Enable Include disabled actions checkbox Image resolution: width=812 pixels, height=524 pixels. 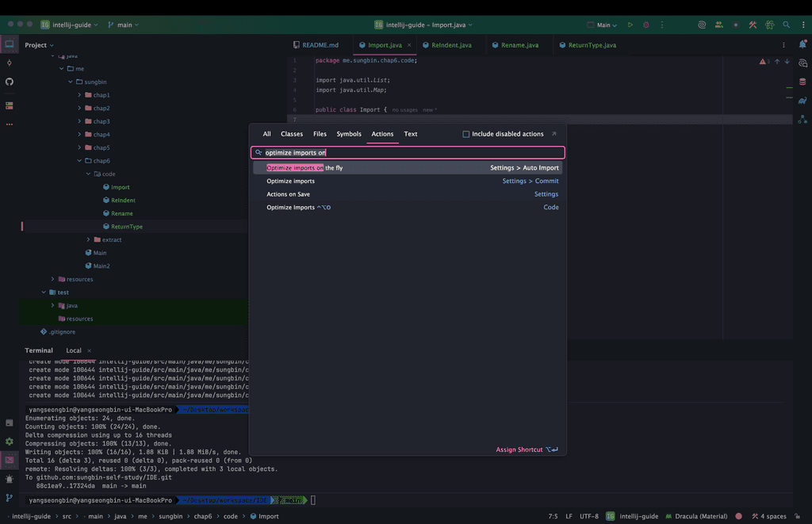click(466, 134)
